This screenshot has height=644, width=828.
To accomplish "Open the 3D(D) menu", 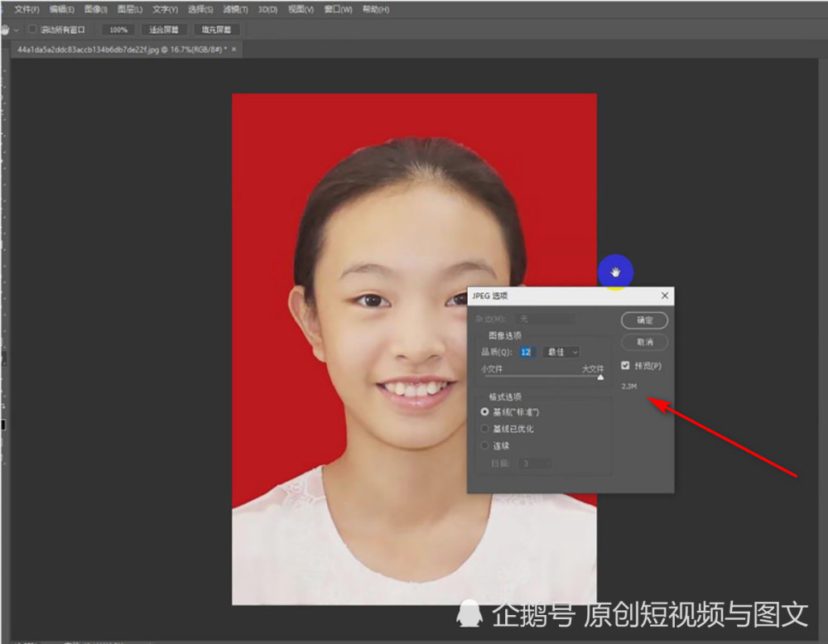I will pyautogui.click(x=267, y=9).
